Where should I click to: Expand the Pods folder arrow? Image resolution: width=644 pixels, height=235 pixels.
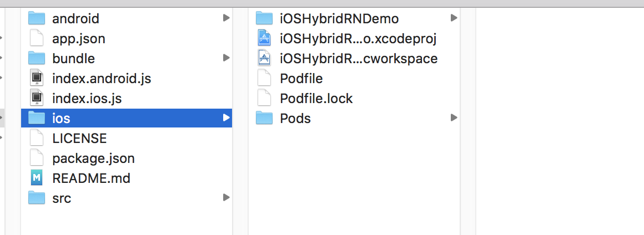pyautogui.click(x=454, y=117)
